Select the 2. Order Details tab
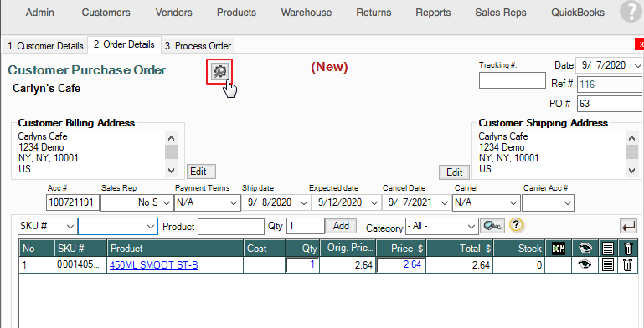Screen dimensions: 644x328 click(124, 44)
